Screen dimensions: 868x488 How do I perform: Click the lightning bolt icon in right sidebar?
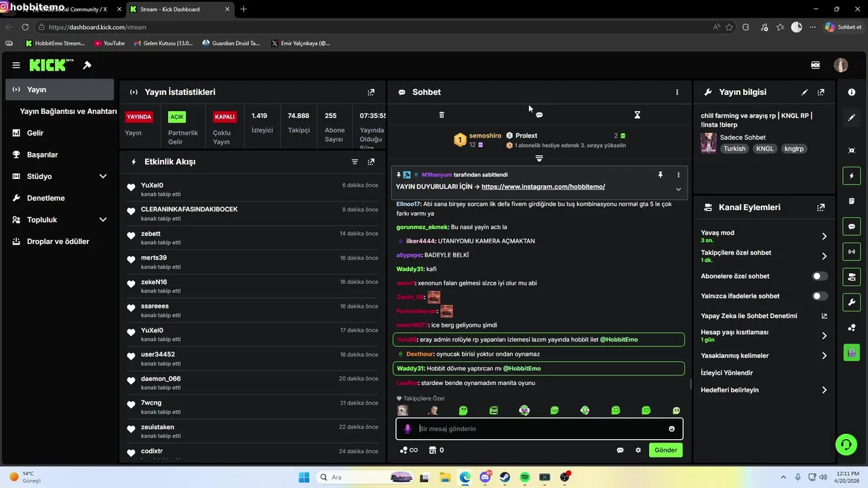[852, 176]
